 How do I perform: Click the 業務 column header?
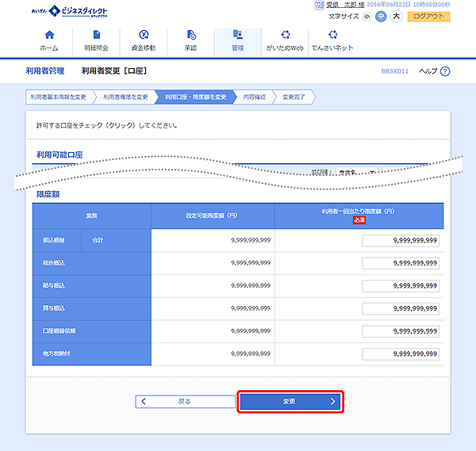(x=92, y=216)
